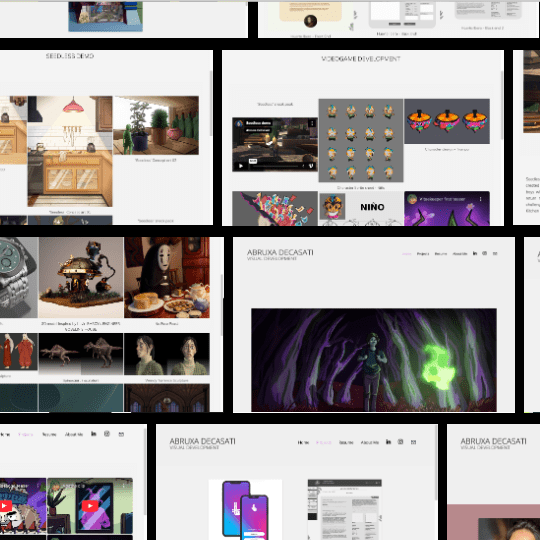Screen dimensions: 540x540
Task: Click Instagram icon in the phone mockup page
Action: point(401,442)
